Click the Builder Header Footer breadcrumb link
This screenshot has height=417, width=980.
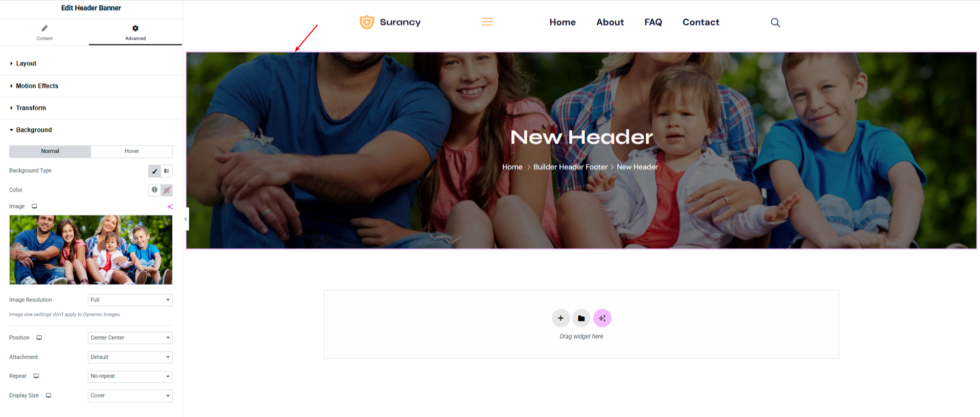570,167
